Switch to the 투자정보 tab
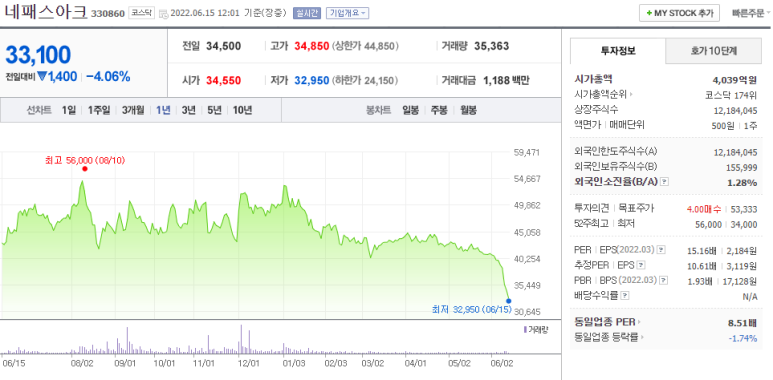Viewport: 773px width, 380px height. click(x=618, y=50)
